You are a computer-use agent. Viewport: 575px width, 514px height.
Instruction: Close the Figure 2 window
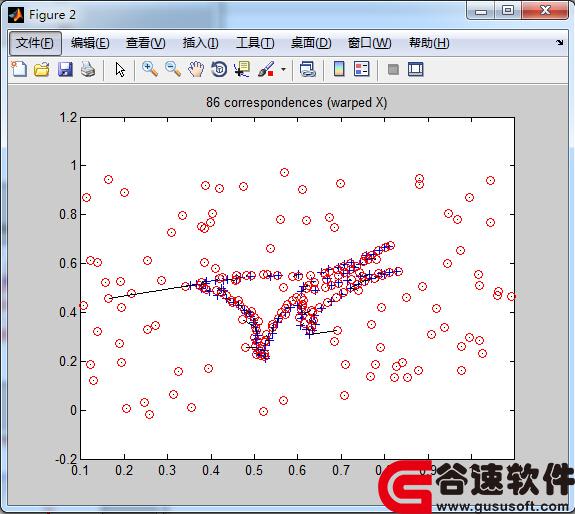tap(545, 10)
